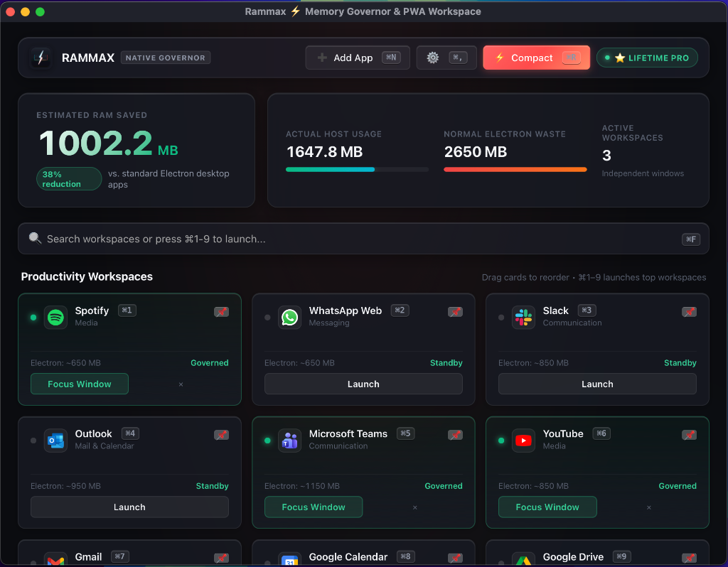Click 'Standby' status on Outlook card
This screenshot has width=728, height=567.
pyautogui.click(x=212, y=486)
